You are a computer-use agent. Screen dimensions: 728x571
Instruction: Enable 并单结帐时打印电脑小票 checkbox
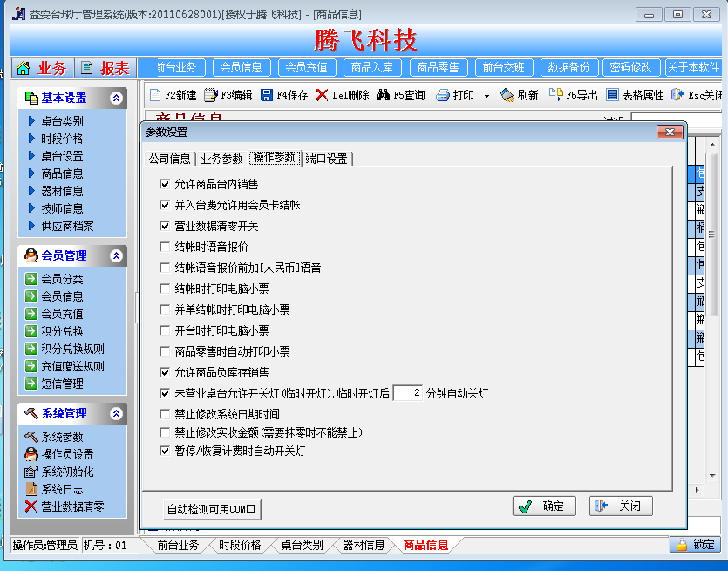(x=165, y=309)
